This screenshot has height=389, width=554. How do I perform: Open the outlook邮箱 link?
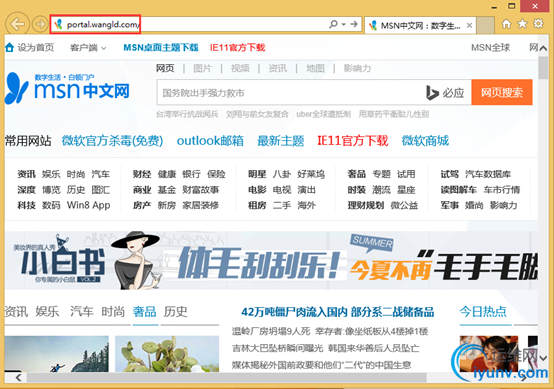[x=210, y=141]
